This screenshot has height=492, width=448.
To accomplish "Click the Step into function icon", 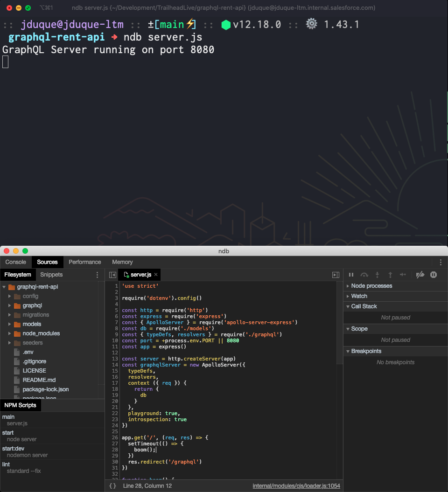I will tap(378, 275).
